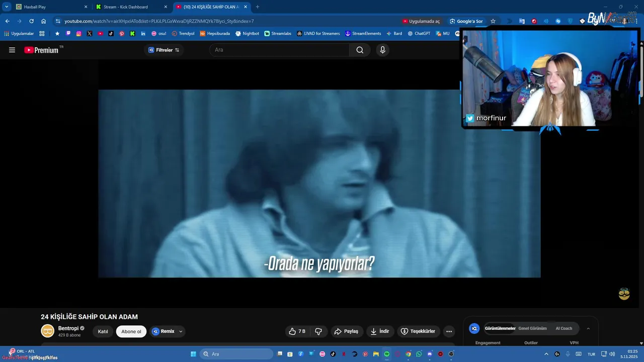644x362 pixels.
Task: Select the 24 KİŞİLİĞE SAHİP OLAN tab
Action: pos(212,7)
